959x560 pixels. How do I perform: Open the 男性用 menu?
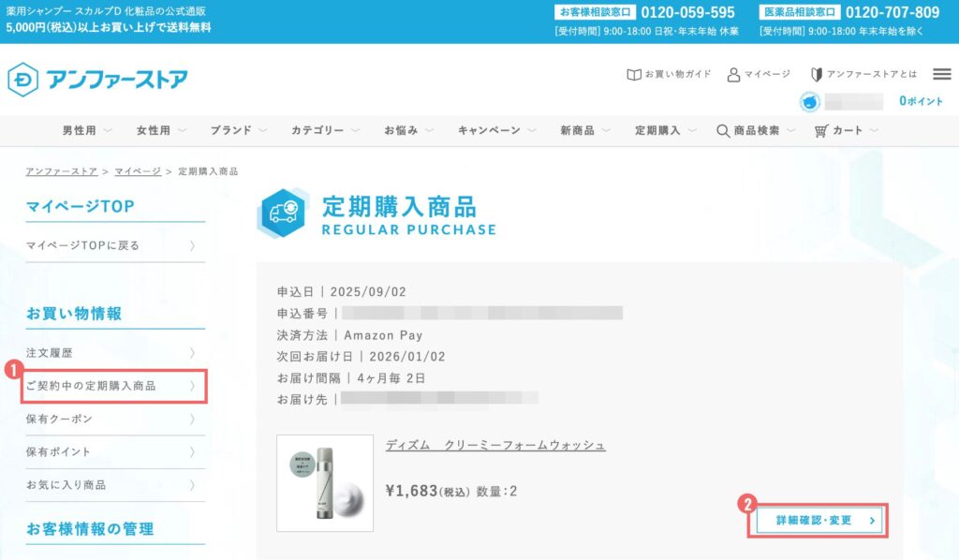click(79, 130)
